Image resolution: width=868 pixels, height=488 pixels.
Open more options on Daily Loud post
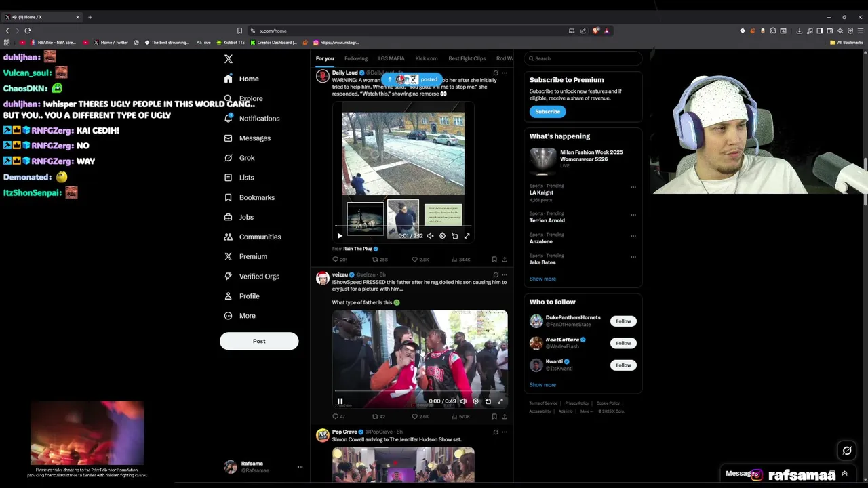[504, 73]
